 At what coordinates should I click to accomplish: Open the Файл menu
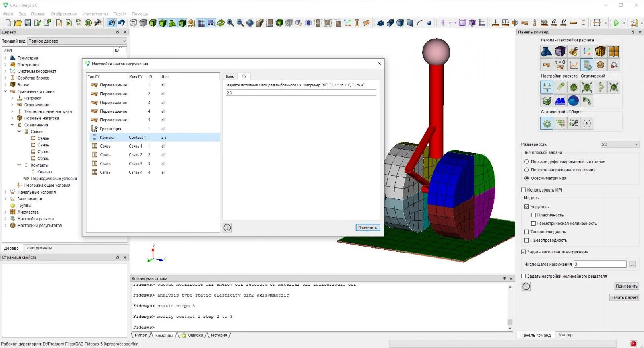coord(8,14)
